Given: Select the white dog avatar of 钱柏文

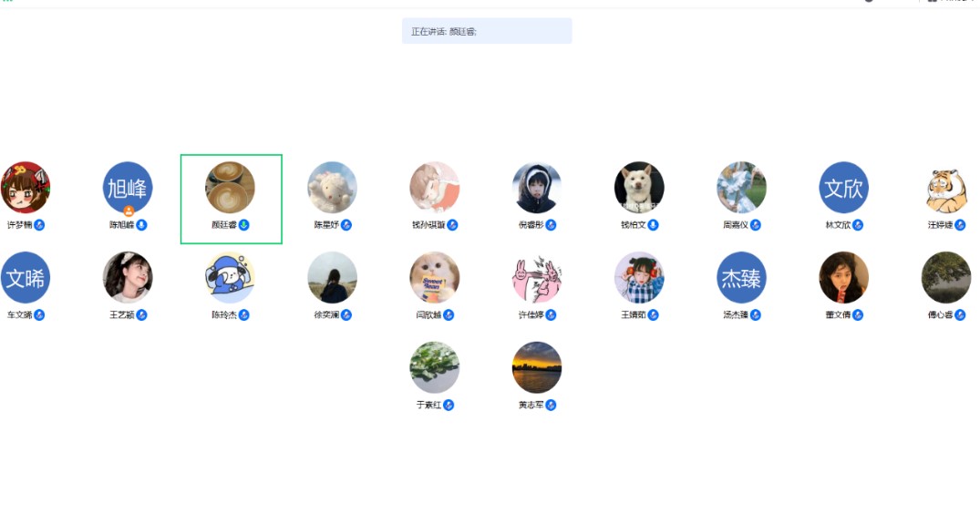Looking at the screenshot, I should (639, 188).
